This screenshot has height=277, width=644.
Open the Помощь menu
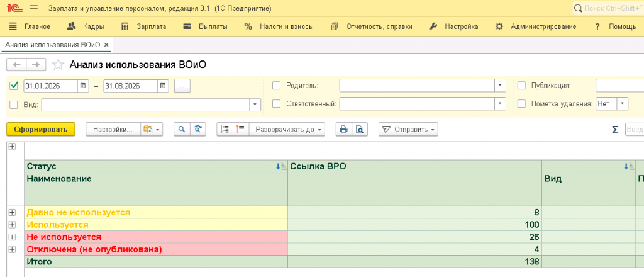[x=615, y=26]
